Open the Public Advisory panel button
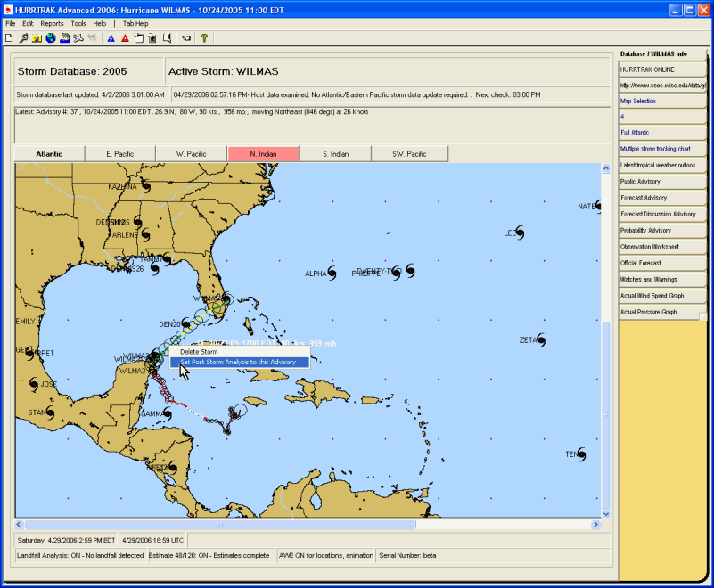The image size is (714, 588). tap(663, 182)
